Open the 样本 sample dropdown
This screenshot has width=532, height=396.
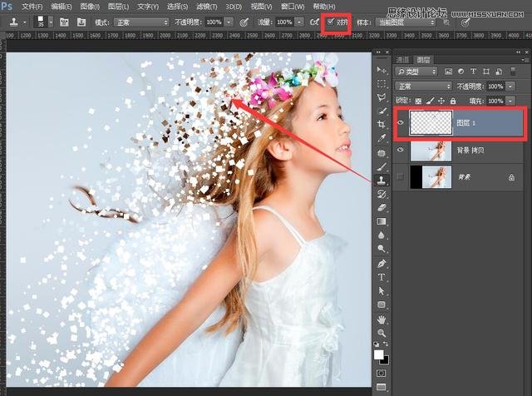(x=405, y=22)
